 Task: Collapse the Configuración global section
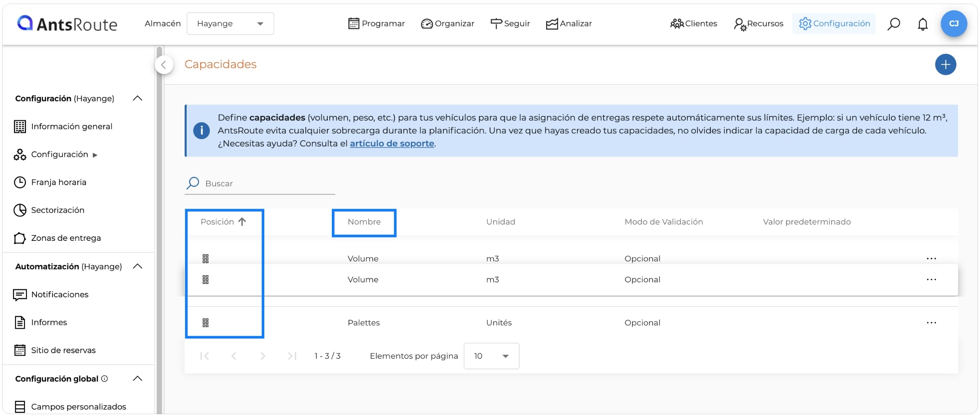(x=137, y=378)
